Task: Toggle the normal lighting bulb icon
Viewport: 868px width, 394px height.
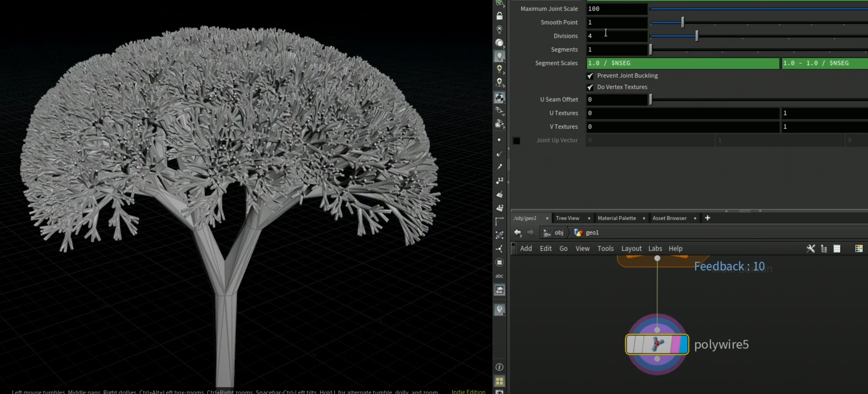Action: point(499,56)
